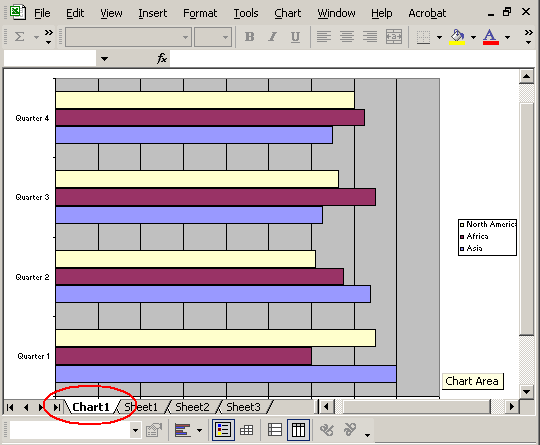This screenshot has width=540, height=445.
Task: Click the Chart Type bar icon
Action: click(x=183, y=430)
